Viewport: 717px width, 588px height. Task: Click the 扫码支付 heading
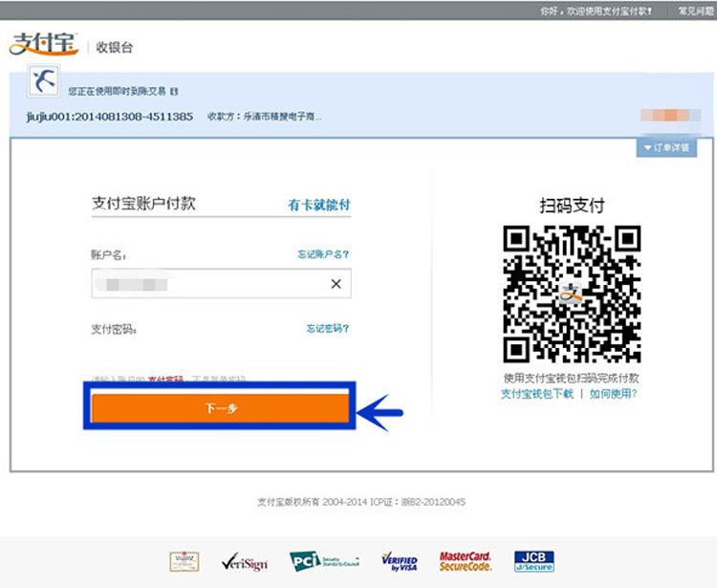click(x=572, y=206)
